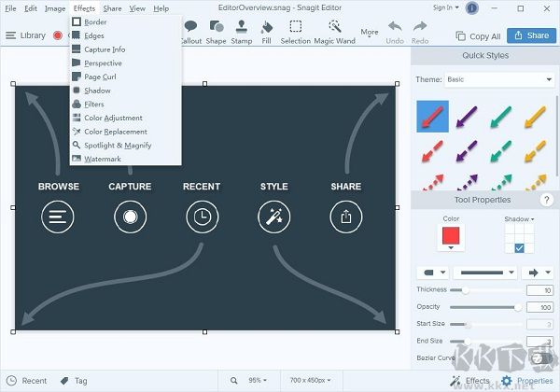Select Spotlight & Magnify menu entry
The image size is (560, 392).
[117, 146]
